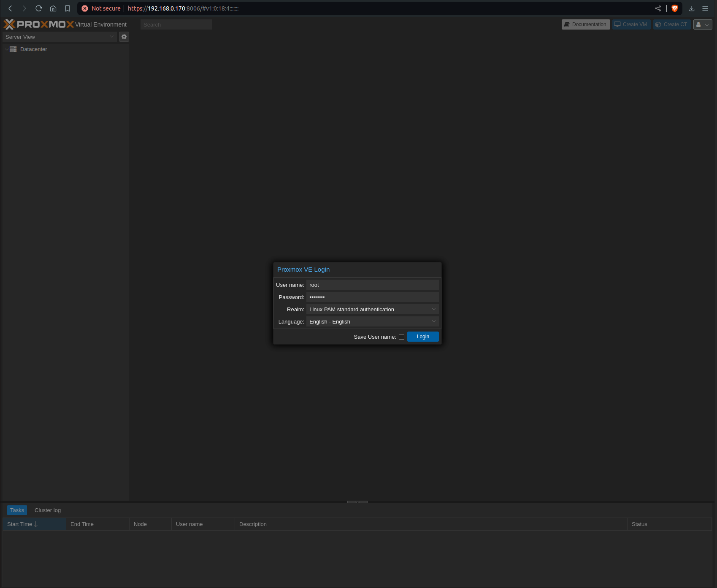This screenshot has width=717, height=588.
Task: Click the share icon in address bar
Action: (x=658, y=8)
